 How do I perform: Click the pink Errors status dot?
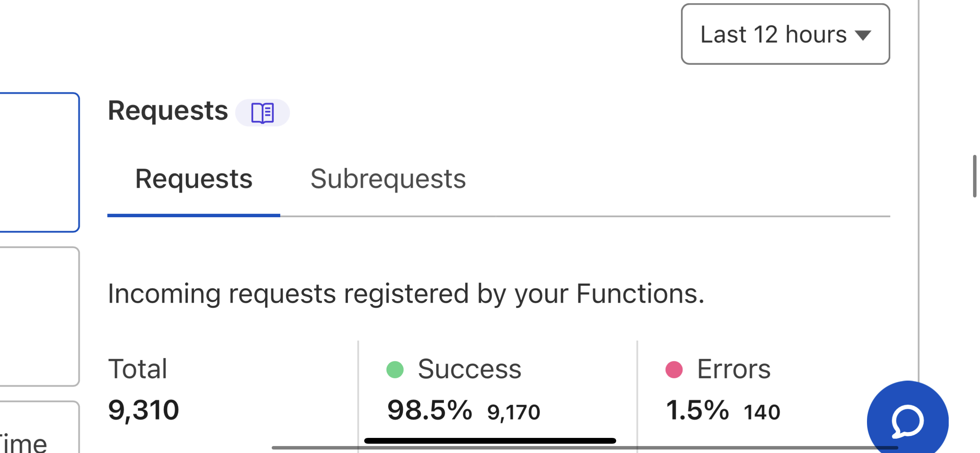[x=674, y=369]
